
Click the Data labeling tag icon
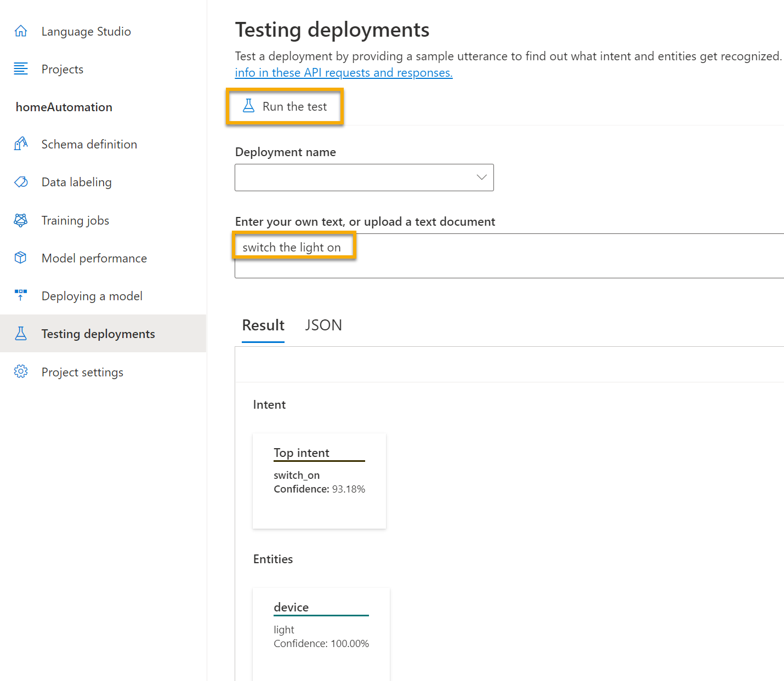pyautogui.click(x=21, y=182)
